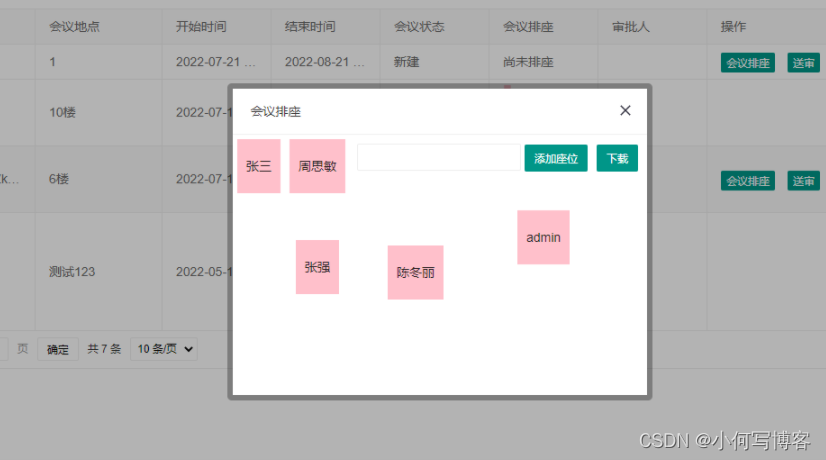The height and width of the screenshot is (460, 826).
Task: Click the 会议地点 column header
Action: click(x=74, y=26)
